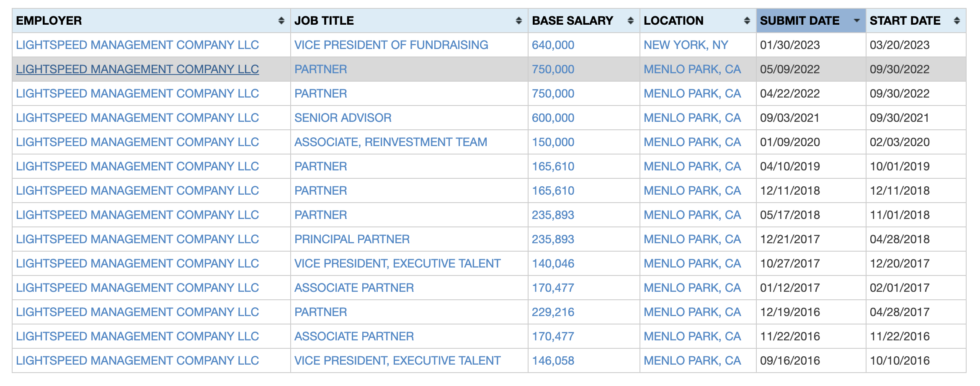Click the 640,000 base salary link

[x=553, y=45]
